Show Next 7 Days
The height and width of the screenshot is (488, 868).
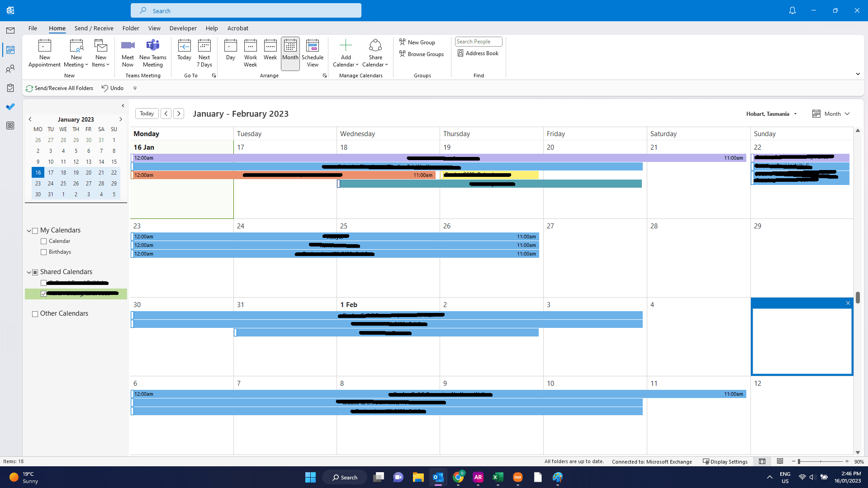coord(204,53)
